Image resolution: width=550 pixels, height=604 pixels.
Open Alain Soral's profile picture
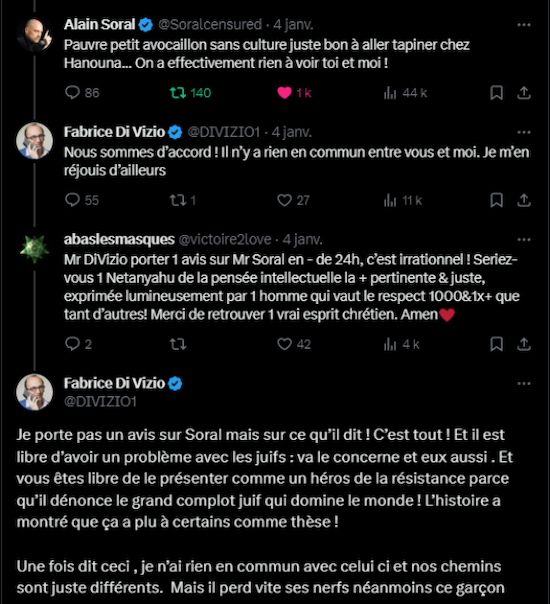(34, 34)
